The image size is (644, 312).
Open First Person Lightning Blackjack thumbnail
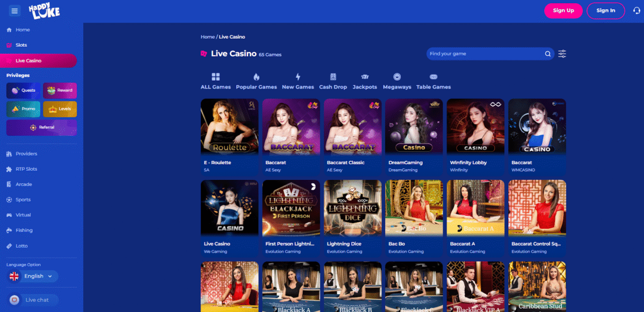tap(291, 208)
